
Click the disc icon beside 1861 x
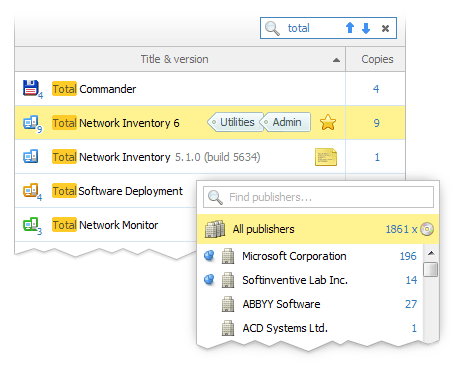[427, 229]
